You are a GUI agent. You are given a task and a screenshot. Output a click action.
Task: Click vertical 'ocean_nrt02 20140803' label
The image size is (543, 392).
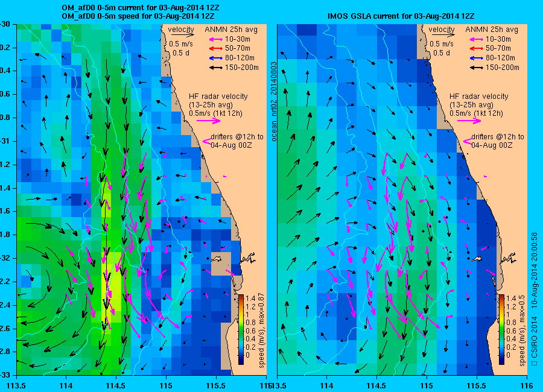273,101
